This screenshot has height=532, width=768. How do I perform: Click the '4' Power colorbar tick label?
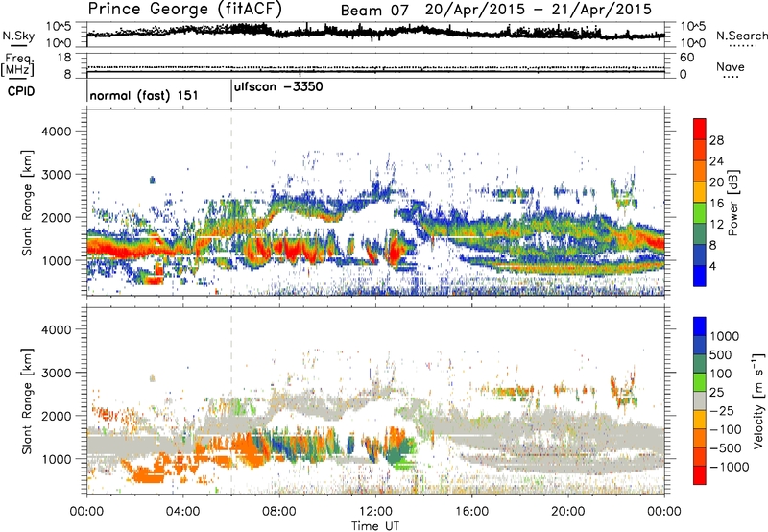(713, 266)
